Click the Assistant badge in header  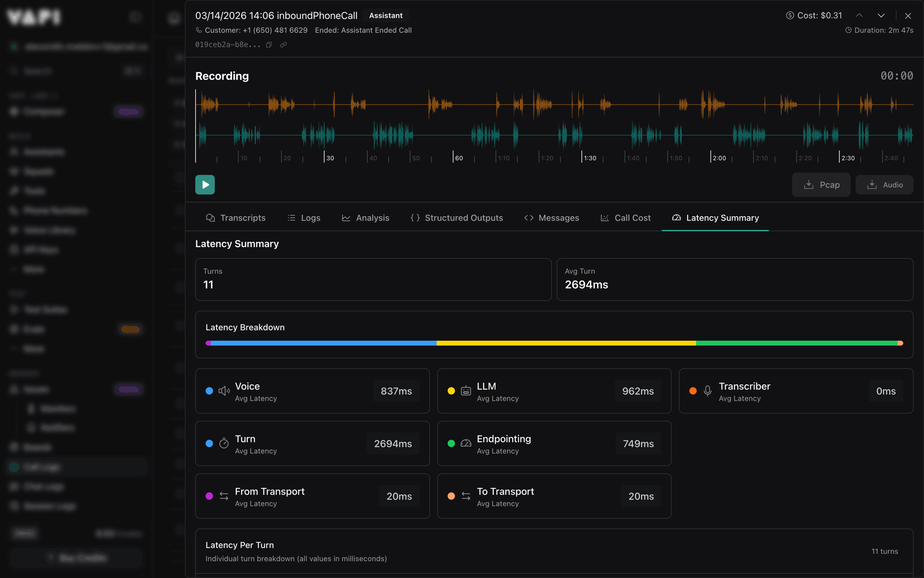385,15
